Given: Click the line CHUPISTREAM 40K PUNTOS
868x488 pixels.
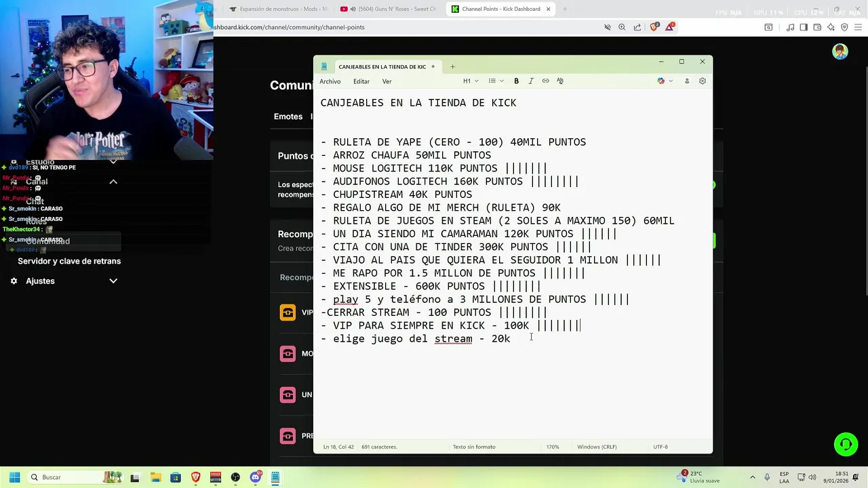Looking at the screenshot, I should tap(396, 195).
